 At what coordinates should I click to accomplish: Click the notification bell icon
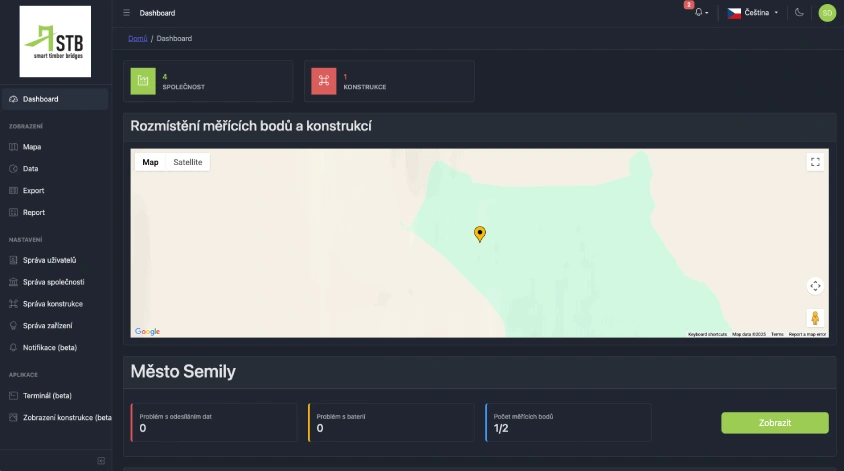coord(698,13)
